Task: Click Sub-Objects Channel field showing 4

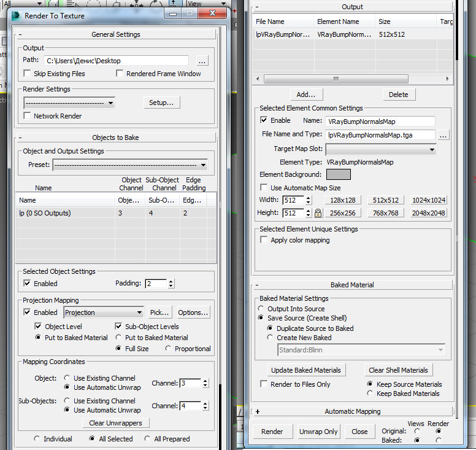Action: (190, 406)
